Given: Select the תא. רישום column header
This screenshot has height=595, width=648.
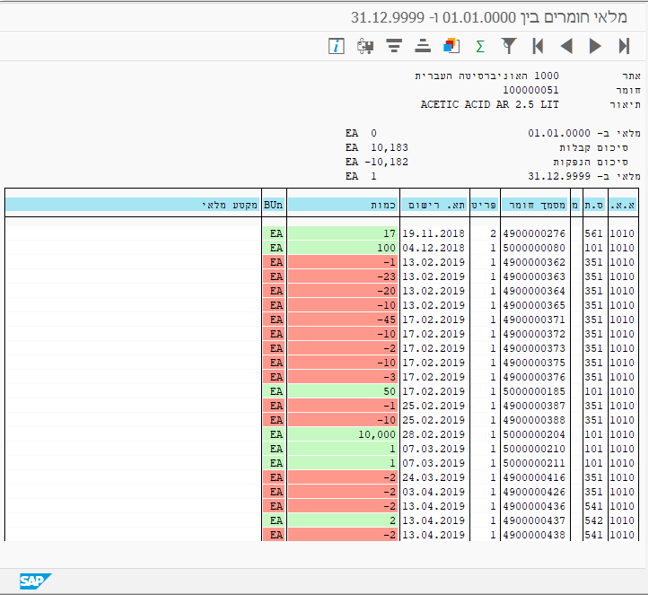Looking at the screenshot, I should point(434,205).
